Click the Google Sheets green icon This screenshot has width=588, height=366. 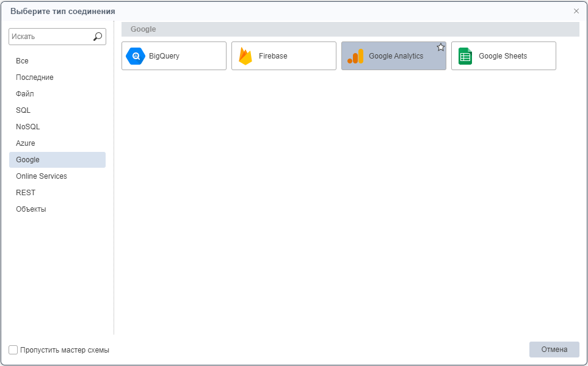click(465, 56)
